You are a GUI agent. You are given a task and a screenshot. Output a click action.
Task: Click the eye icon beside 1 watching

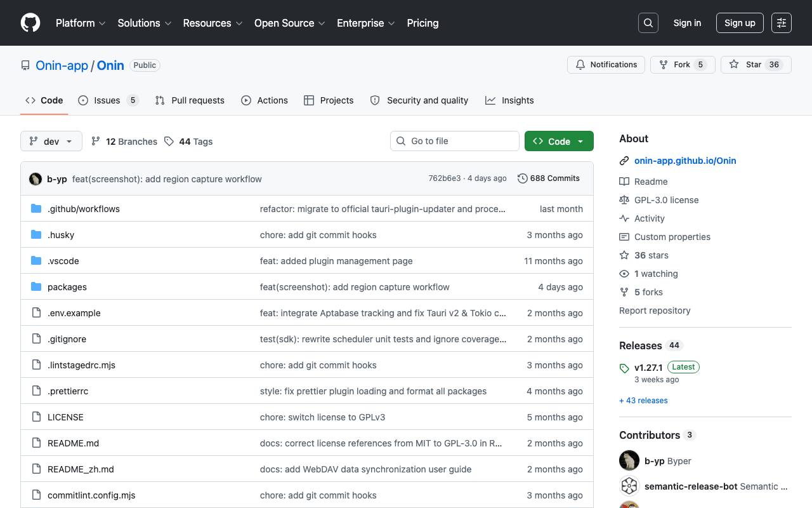click(x=624, y=274)
